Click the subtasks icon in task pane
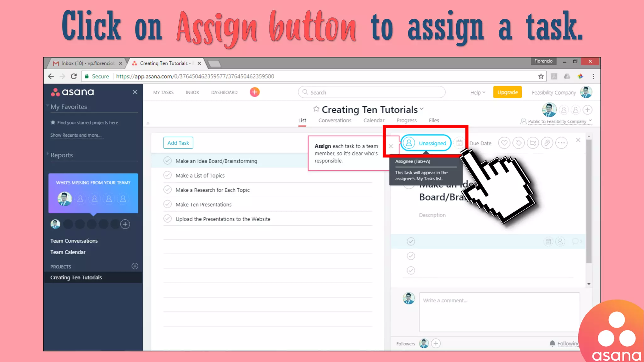Viewport: 644px width, 362px height. click(533, 143)
